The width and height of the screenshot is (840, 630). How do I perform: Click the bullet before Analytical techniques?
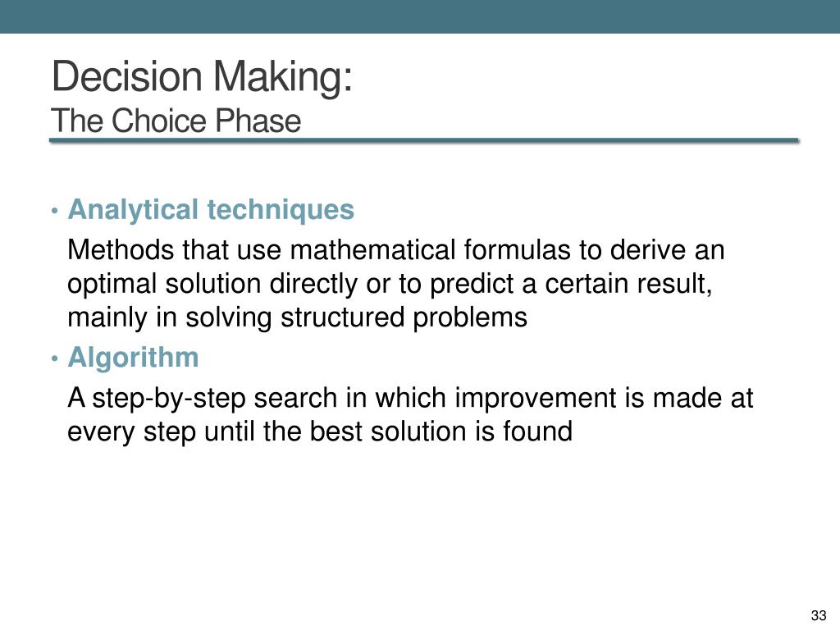pos(55,211)
